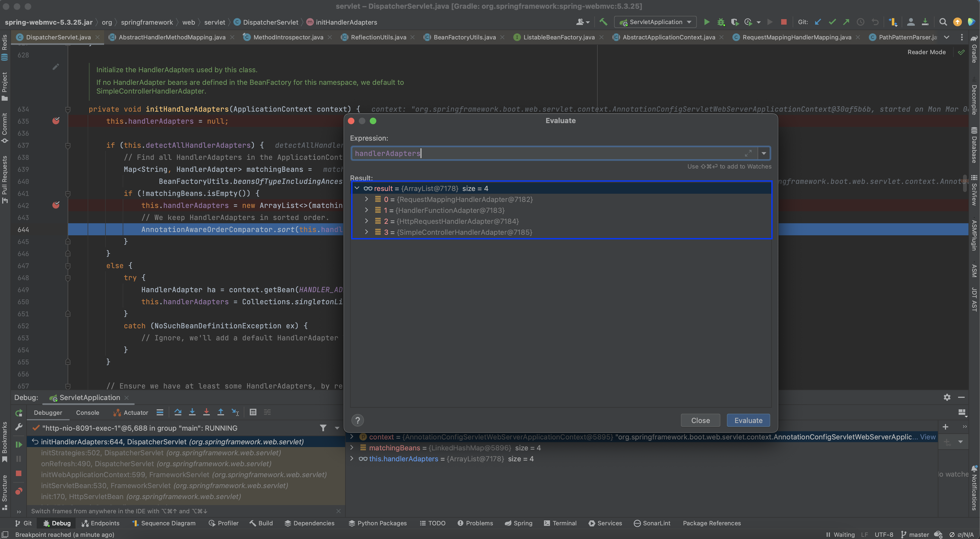980x539 pixels.
Task: Toggle Reader Mode in editor
Action: [x=926, y=52]
